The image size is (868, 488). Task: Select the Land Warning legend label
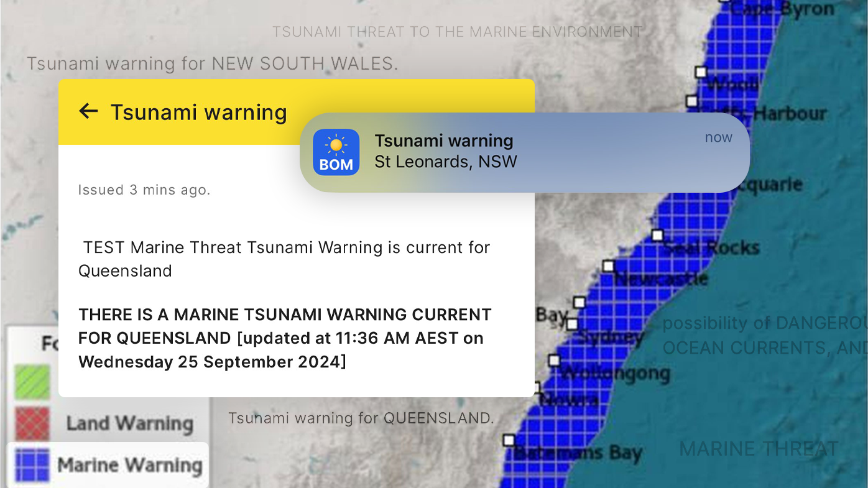pos(130,424)
